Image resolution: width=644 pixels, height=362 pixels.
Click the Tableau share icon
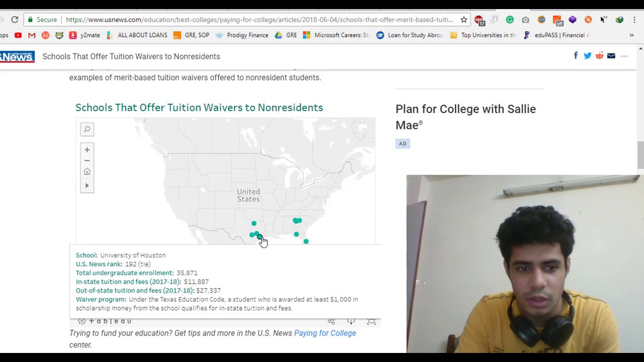point(331,321)
